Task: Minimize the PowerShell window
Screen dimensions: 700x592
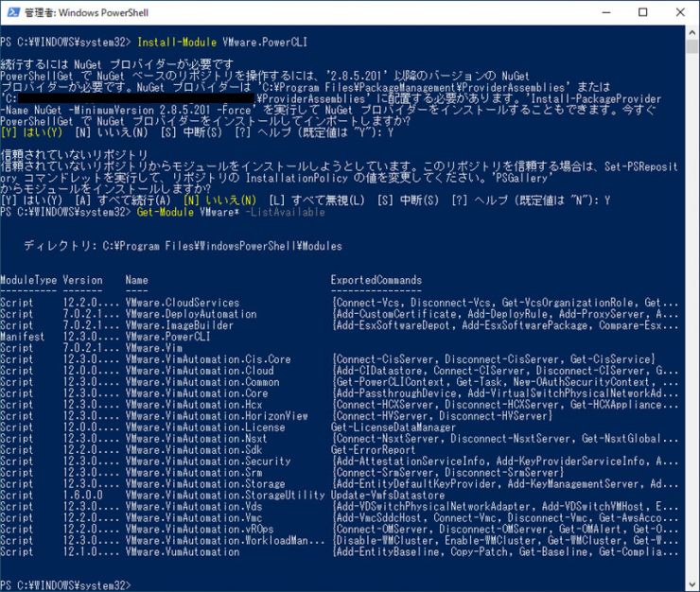Action: tap(605, 12)
